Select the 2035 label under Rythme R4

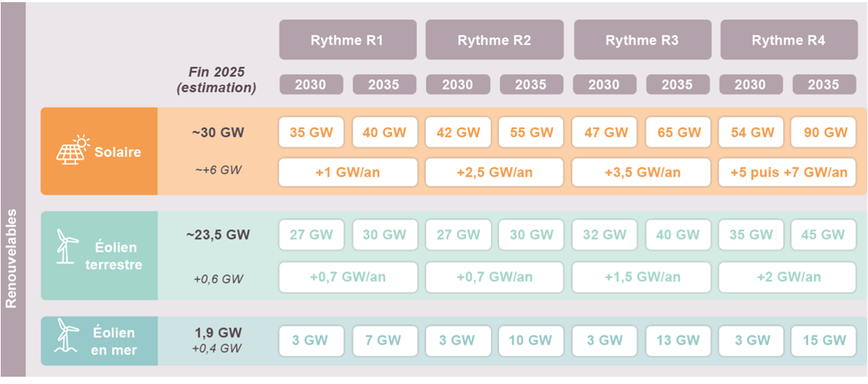click(824, 85)
